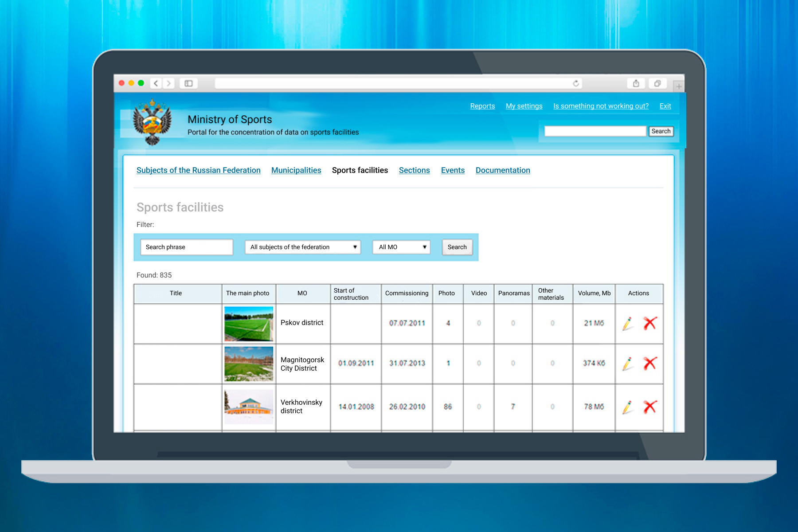Image resolution: width=798 pixels, height=532 pixels.
Task: Click the Found: 835 text
Action: click(154, 275)
